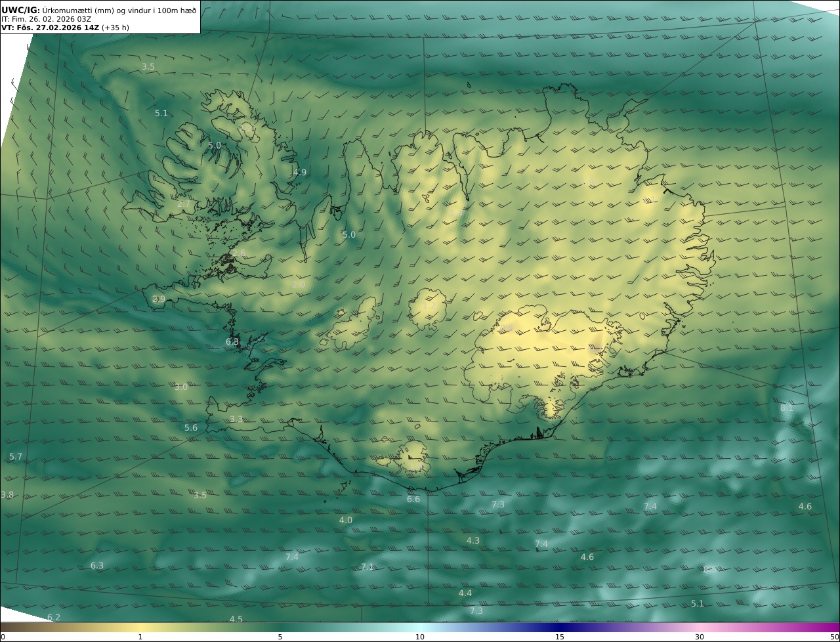
Task: Click the 8.1 precipitation value near the east edge
Action: [x=786, y=408]
